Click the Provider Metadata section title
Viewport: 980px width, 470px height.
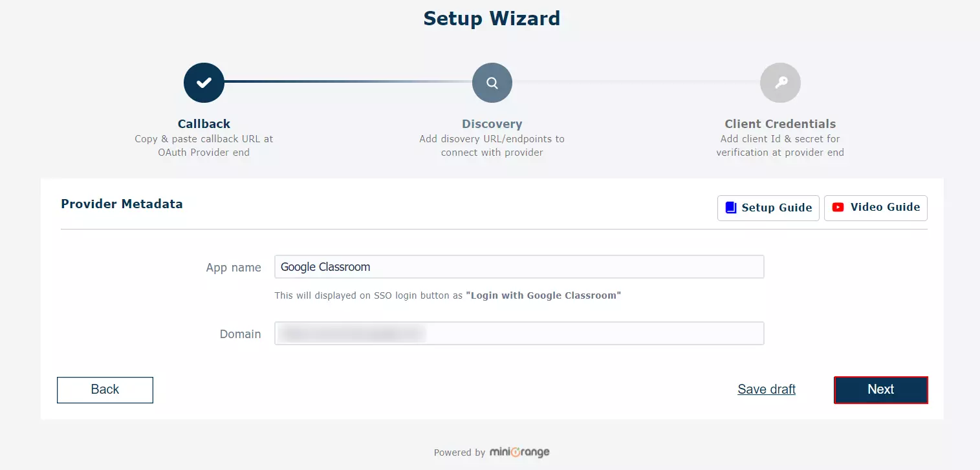click(x=122, y=204)
